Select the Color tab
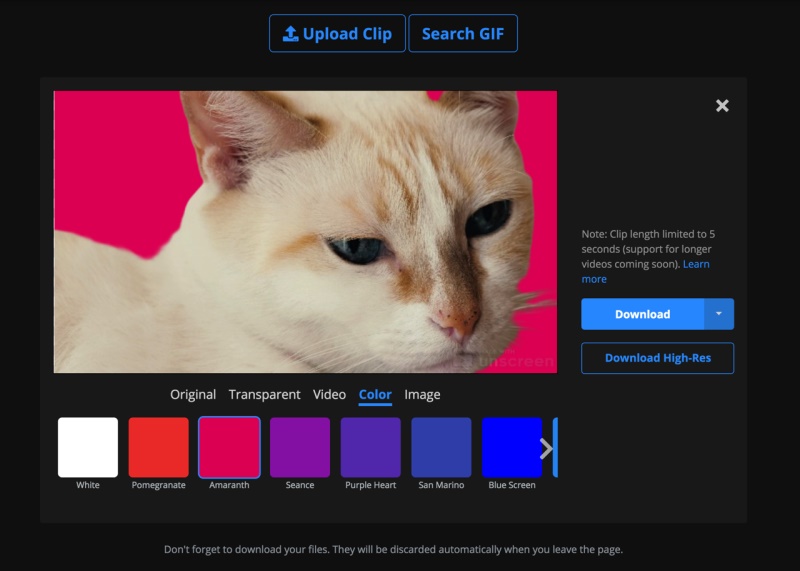Image resolution: width=800 pixels, height=571 pixels. (x=375, y=395)
